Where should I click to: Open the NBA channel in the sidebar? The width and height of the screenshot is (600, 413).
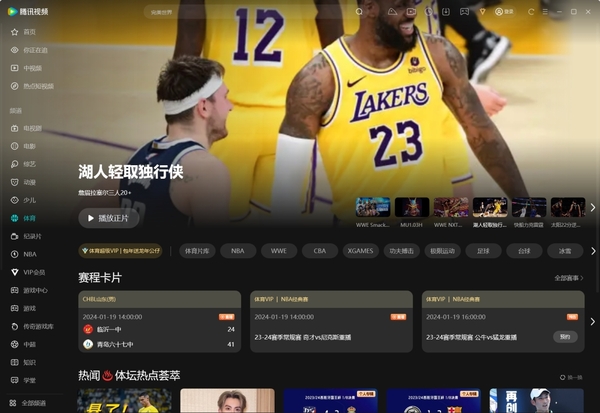24,254
